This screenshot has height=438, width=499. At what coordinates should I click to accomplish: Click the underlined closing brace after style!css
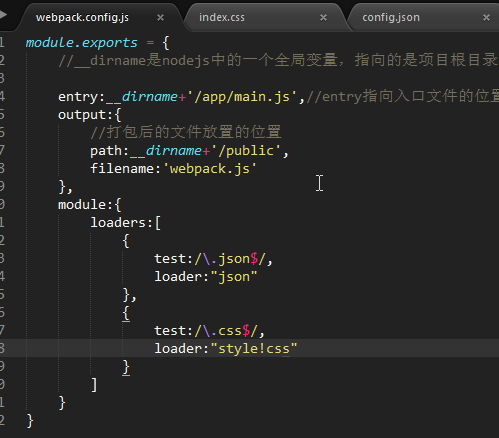point(126,367)
